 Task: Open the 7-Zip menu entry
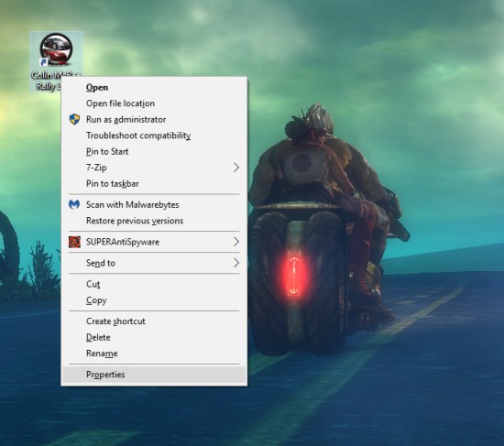[x=154, y=168]
